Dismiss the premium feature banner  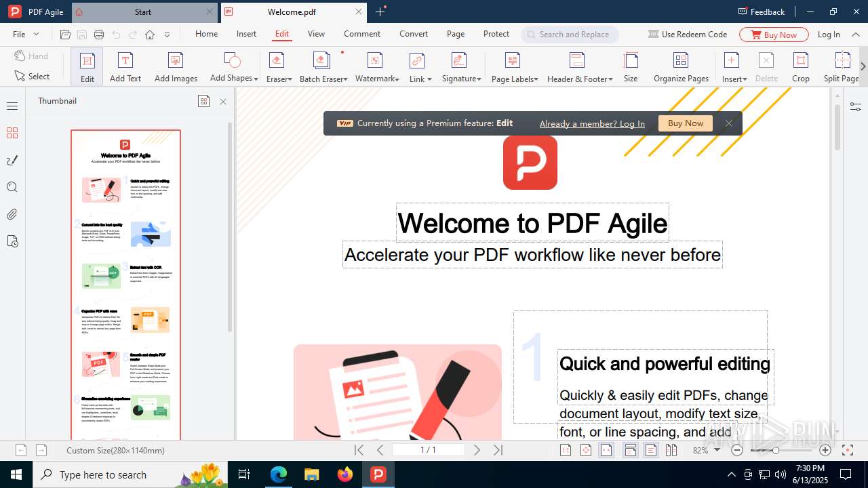[729, 123]
